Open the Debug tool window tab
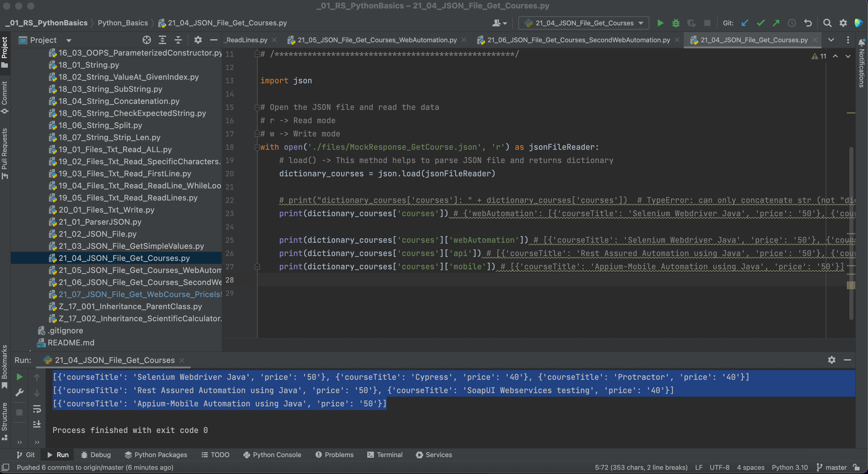The image size is (868, 474). tap(96, 454)
